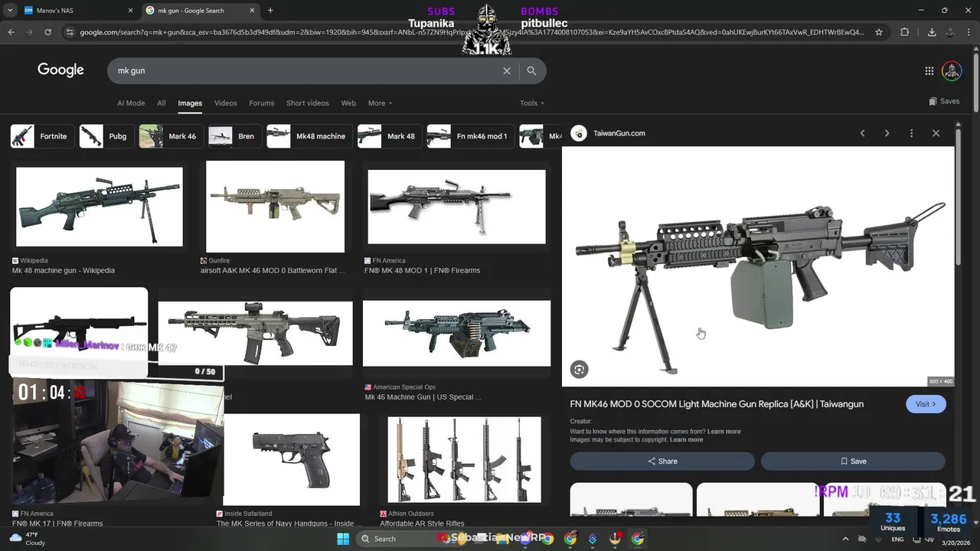View site information icon in address bar
Screen dimensions: 980x551
[70, 32]
